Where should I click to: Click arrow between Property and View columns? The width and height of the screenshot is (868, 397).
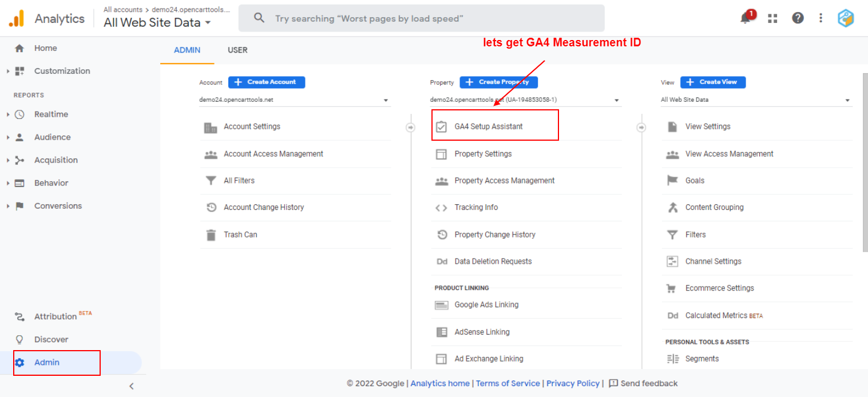[x=641, y=127]
